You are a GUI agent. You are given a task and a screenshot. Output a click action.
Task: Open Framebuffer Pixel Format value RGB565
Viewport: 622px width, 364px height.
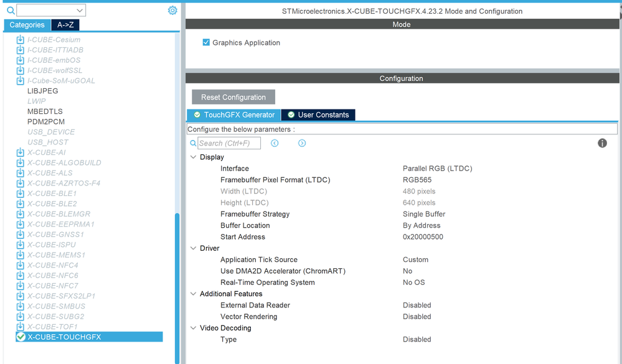[417, 180]
